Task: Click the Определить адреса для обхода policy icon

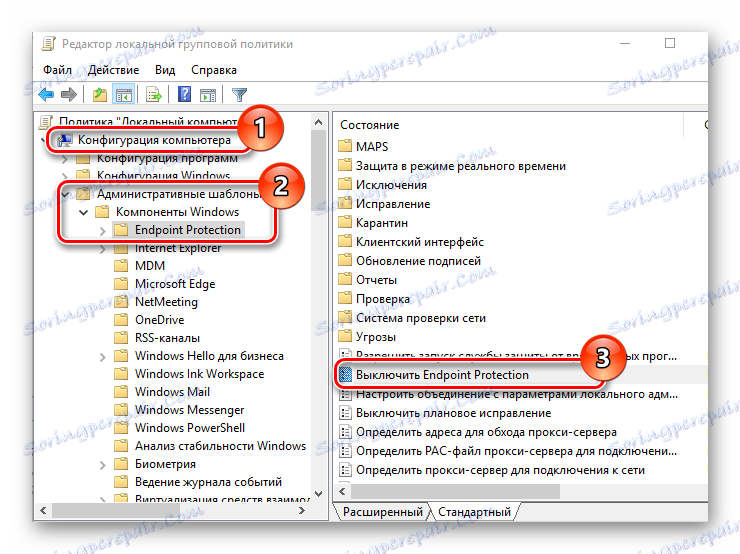Action: click(346, 432)
